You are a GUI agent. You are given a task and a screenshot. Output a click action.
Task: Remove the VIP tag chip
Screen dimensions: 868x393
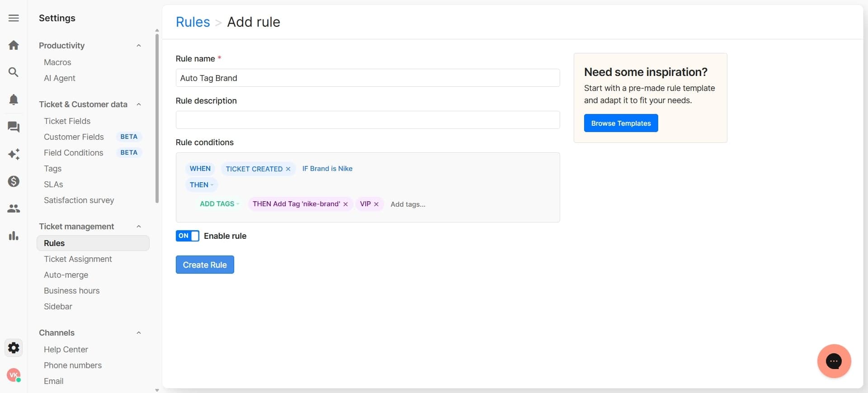376,204
